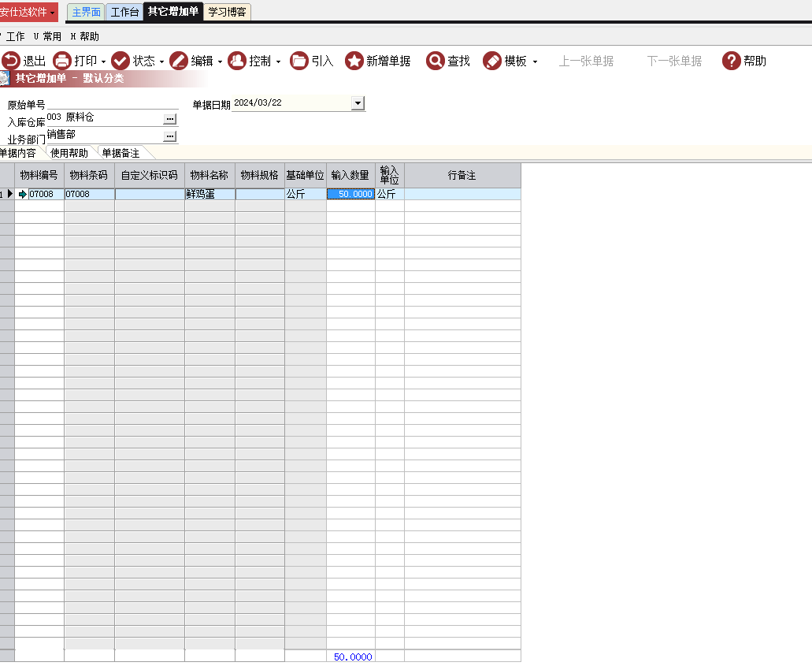This screenshot has height=666, width=812.
Task: Click the 新增单据 star icon
Action: tap(354, 61)
